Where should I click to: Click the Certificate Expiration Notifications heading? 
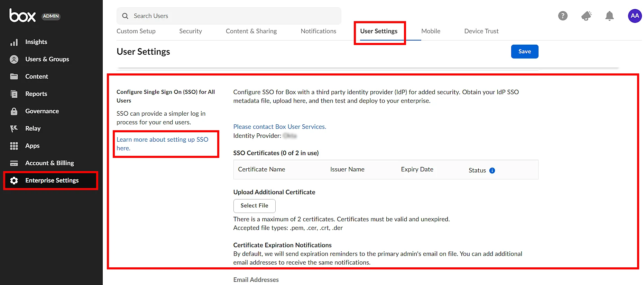(282, 245)
